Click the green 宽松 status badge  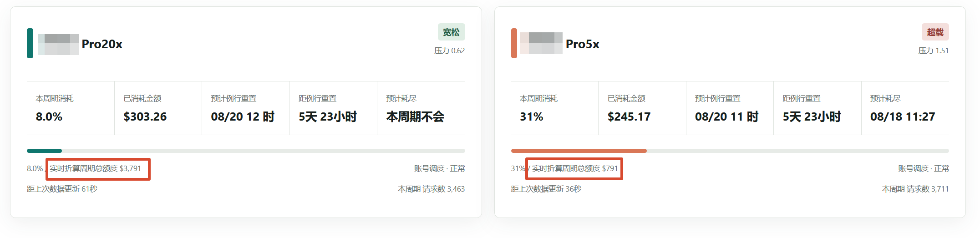[x=451, y=32]
